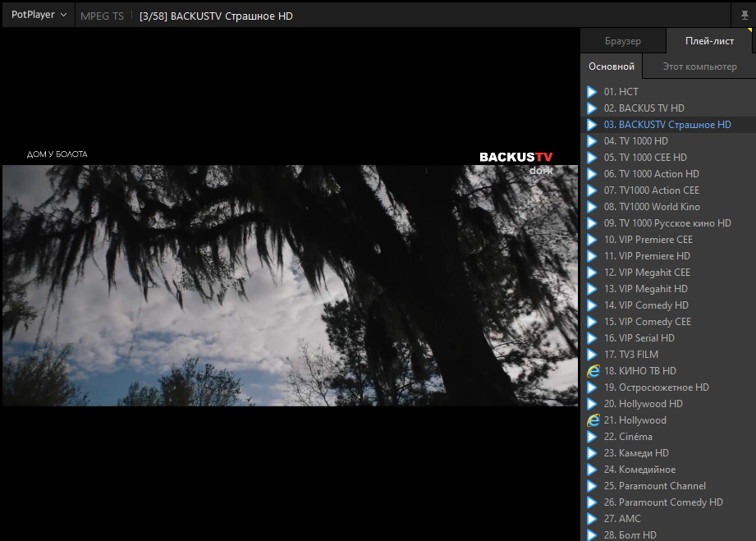Pin the player window on top
This screenshot has width=756, height=541.
click(745, 16)
